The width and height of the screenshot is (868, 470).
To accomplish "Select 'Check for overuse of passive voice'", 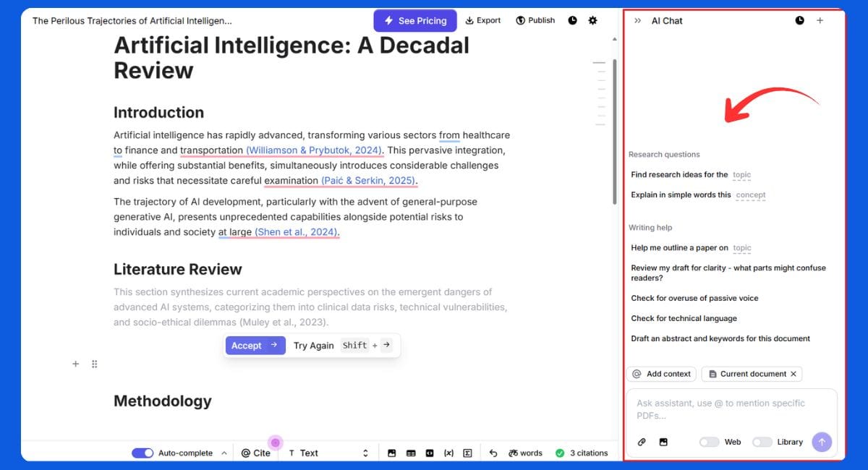I will tap(694, 298).
